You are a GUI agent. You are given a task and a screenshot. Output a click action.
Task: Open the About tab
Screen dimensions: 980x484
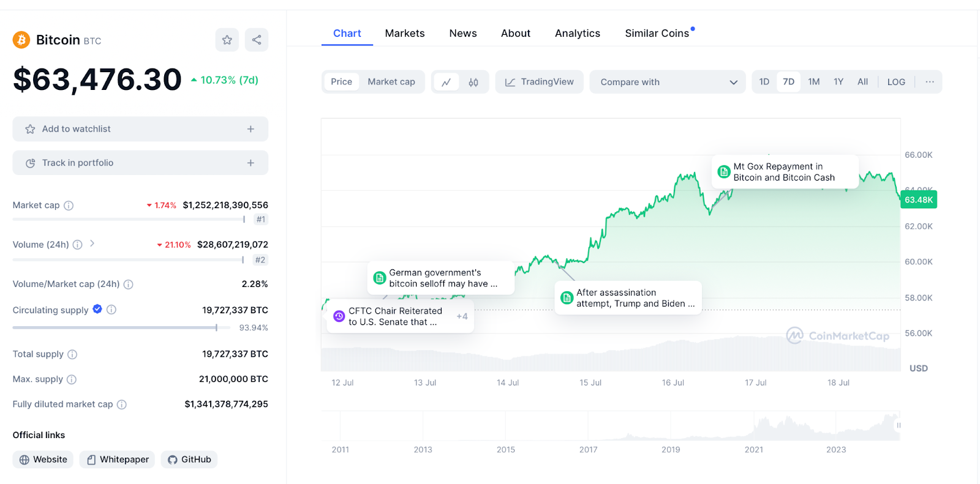tap(516, 34)
